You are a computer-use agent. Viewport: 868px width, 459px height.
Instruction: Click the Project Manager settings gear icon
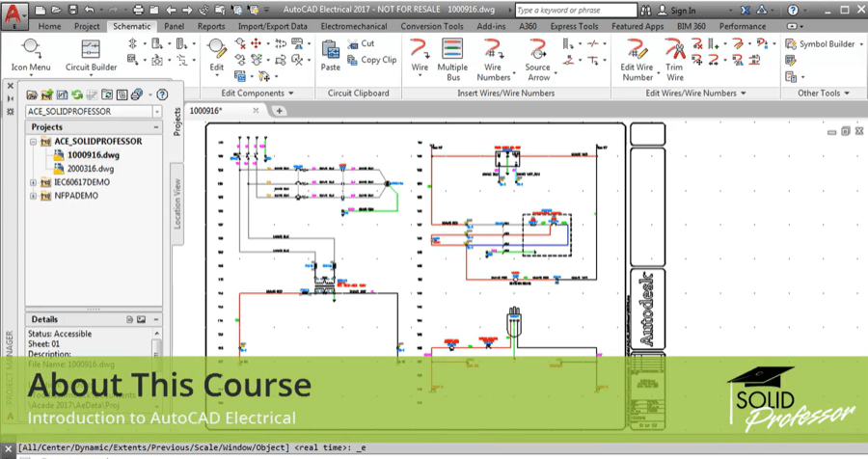pos(10,111)
